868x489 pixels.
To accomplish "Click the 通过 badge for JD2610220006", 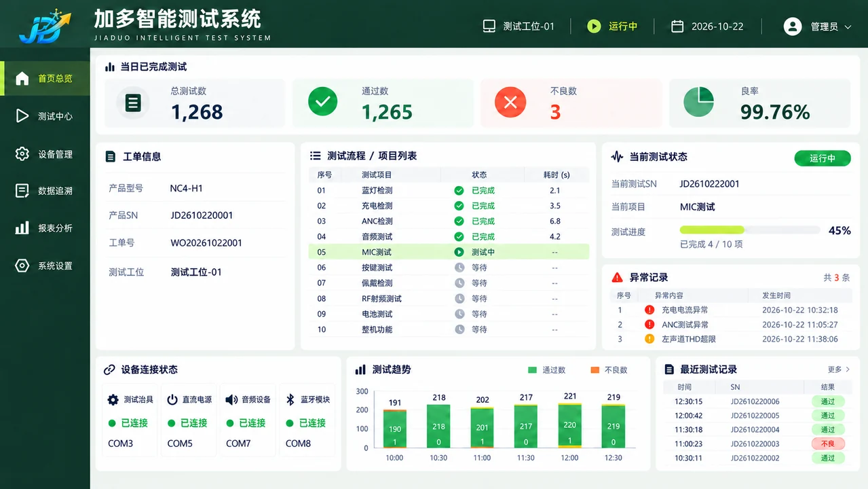I will point(828,401).
